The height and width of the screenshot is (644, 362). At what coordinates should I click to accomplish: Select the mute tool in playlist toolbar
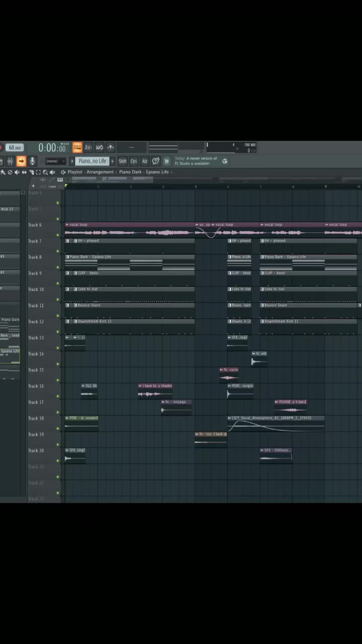(x=17, y=172)
